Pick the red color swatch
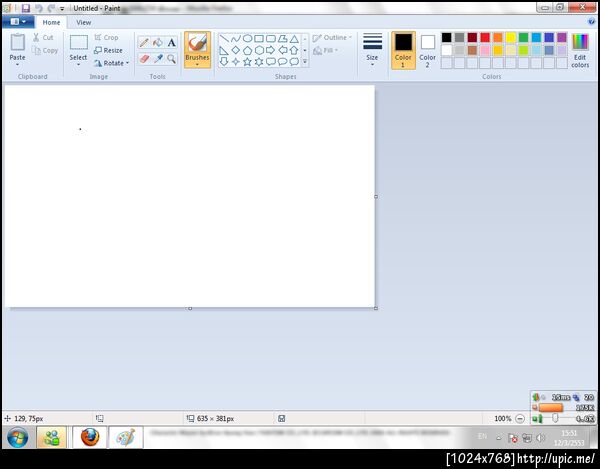 pyautogui.click(x=485, y=37)
